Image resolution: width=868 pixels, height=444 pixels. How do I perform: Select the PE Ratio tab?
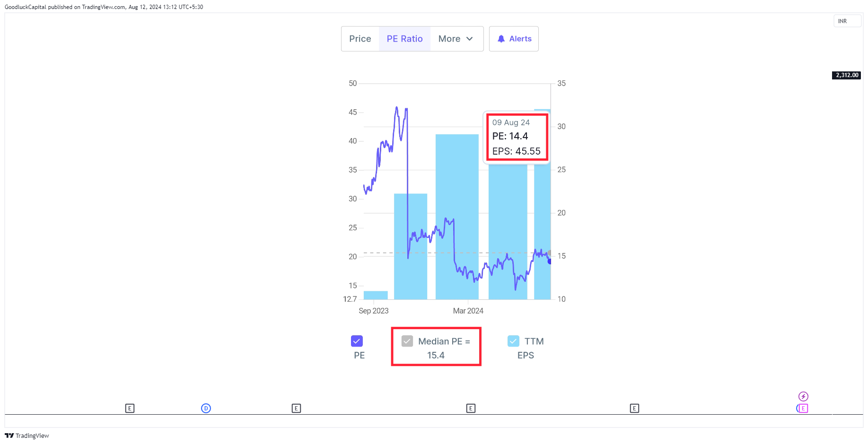tap(404, 39)
